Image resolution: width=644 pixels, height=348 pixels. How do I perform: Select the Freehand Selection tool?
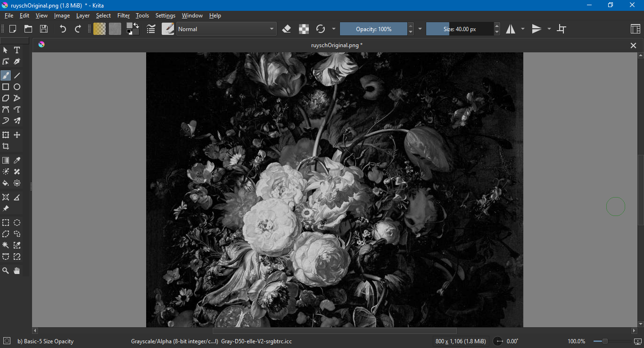(x=17, y=234)
